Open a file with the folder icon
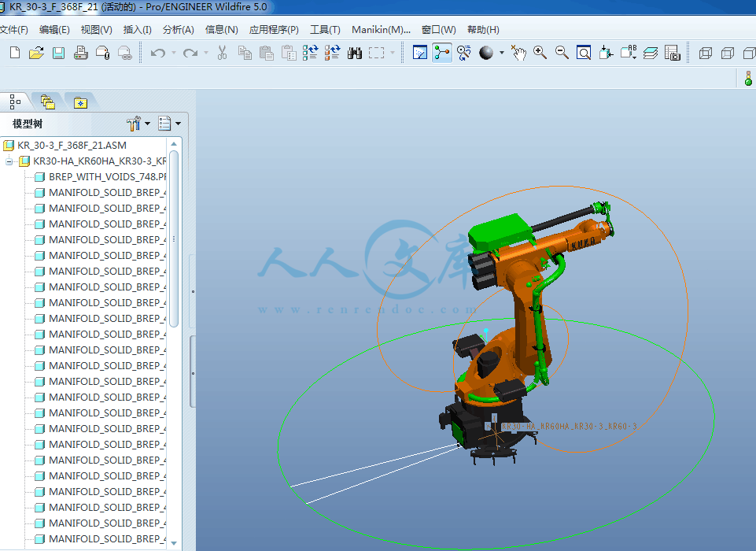The height and width of the screenshot is (551, 756). pyautogui.click(x=36, y=53)
